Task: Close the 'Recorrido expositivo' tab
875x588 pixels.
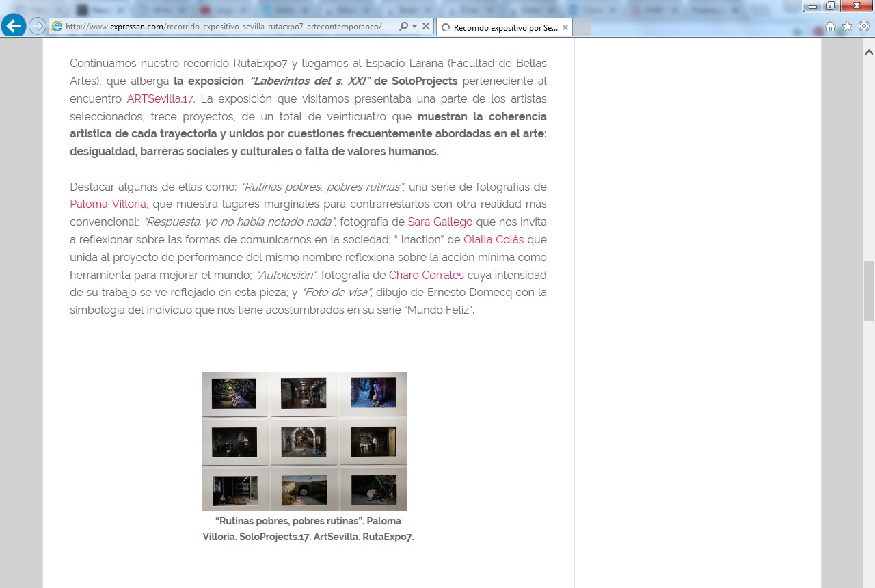Action: pos(565,28)
